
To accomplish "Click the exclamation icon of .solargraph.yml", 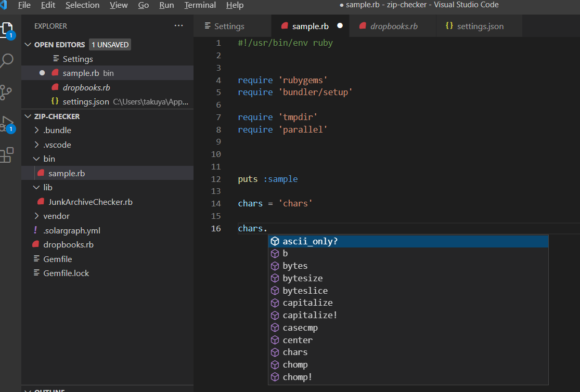I will tap(35, 230).
